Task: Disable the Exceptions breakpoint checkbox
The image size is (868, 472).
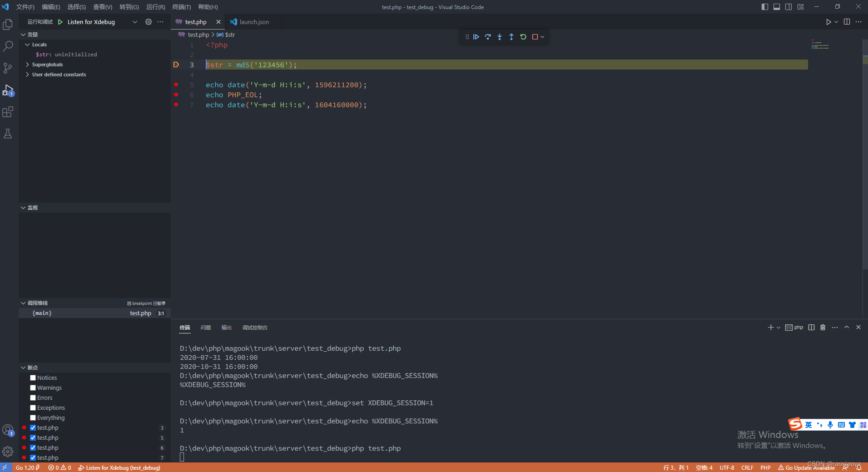Action: 33,407
